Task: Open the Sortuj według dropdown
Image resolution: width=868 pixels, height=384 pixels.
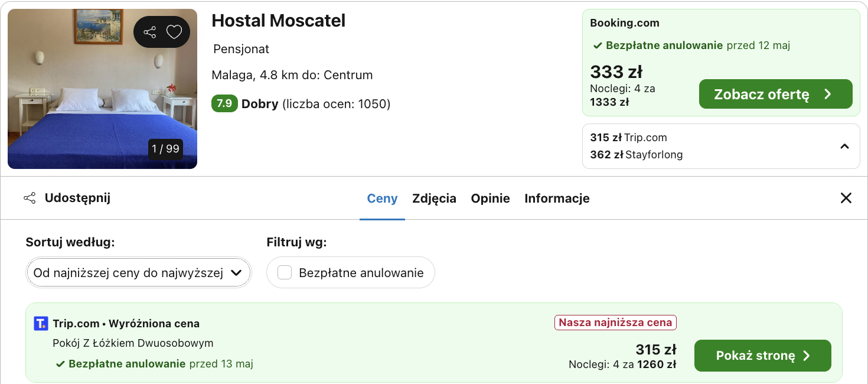Action: click(x=139, y=272)
